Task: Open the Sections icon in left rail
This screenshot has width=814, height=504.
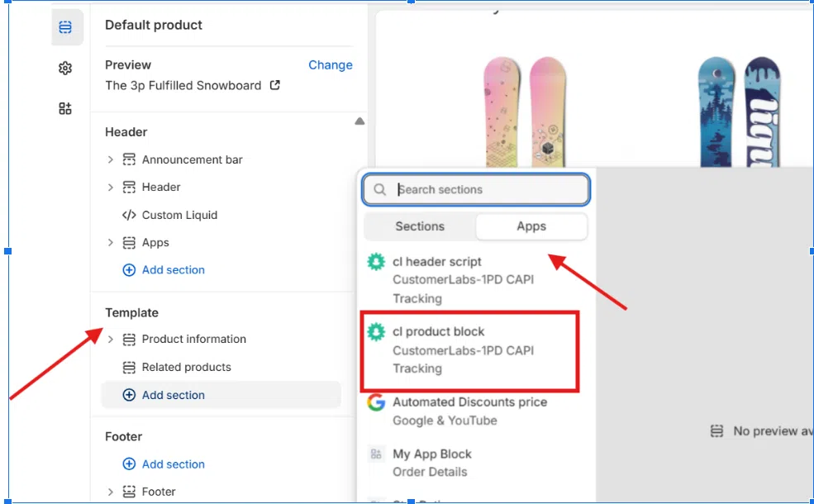Action: pyautogui.click(x=66, y=27)
